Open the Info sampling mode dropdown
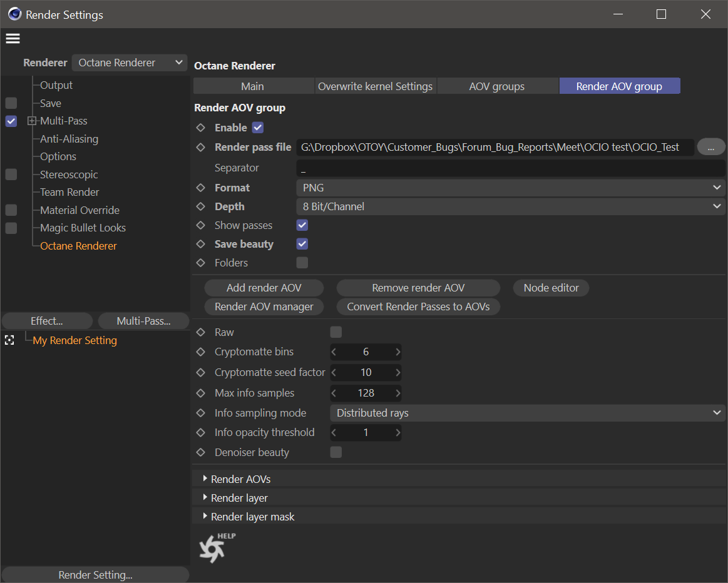This screenshot has width=728, height=583. point(527,413)
